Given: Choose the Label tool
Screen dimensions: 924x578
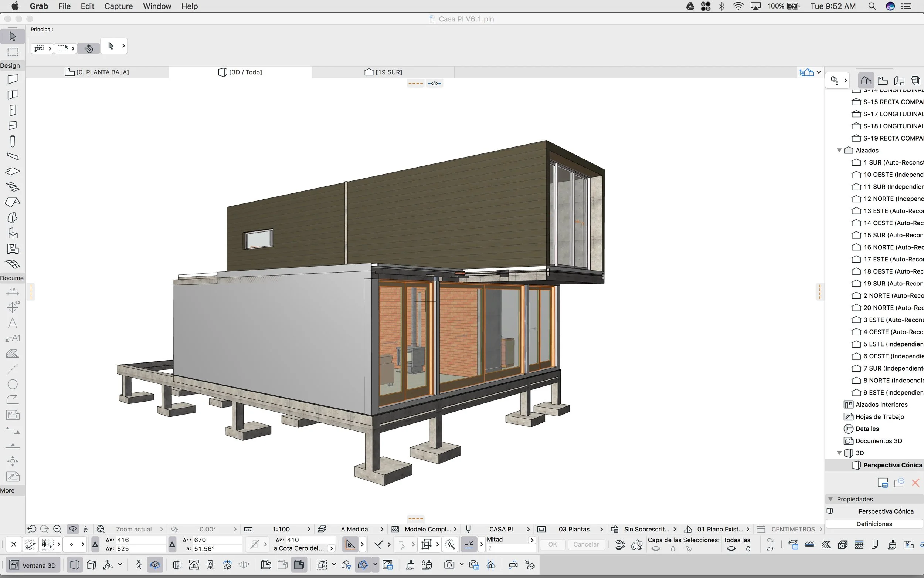Looking at the screenshot, I should (x=13, y=338).
